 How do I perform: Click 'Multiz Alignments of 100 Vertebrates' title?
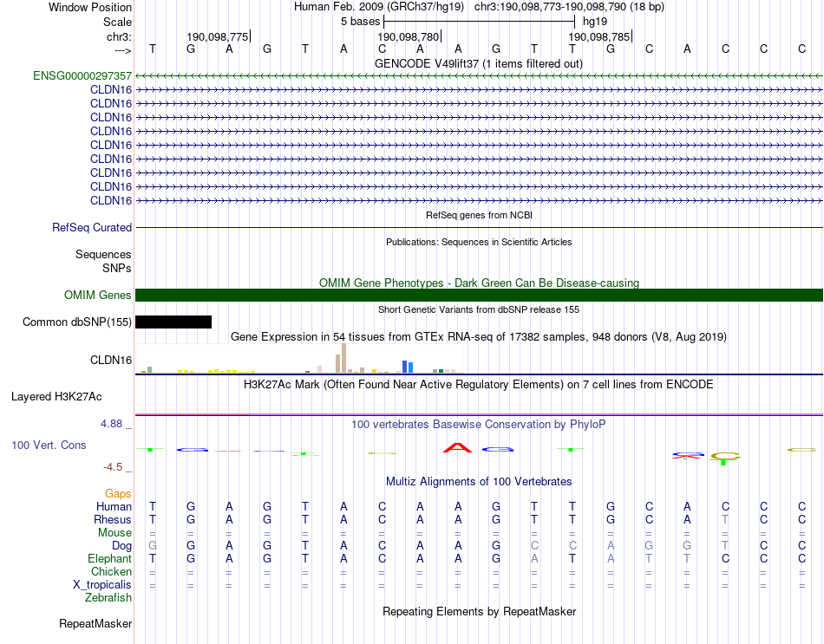point(479,481)
